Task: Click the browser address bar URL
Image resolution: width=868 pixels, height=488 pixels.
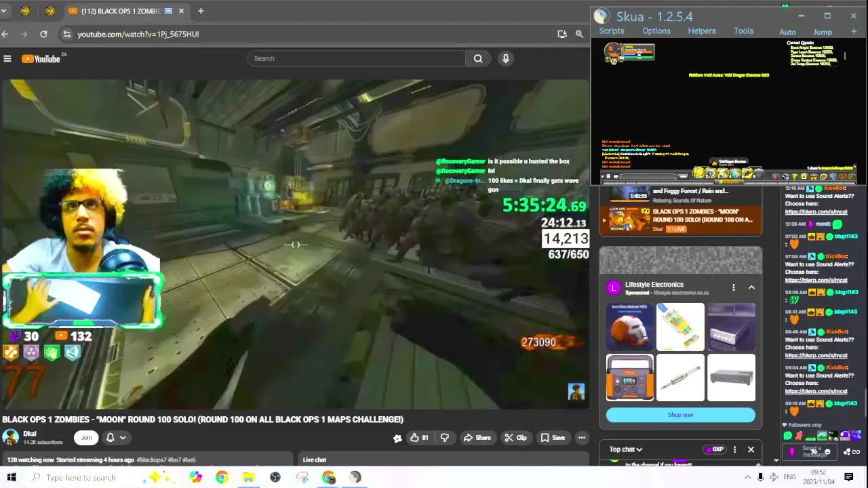Action: (138, 34)
